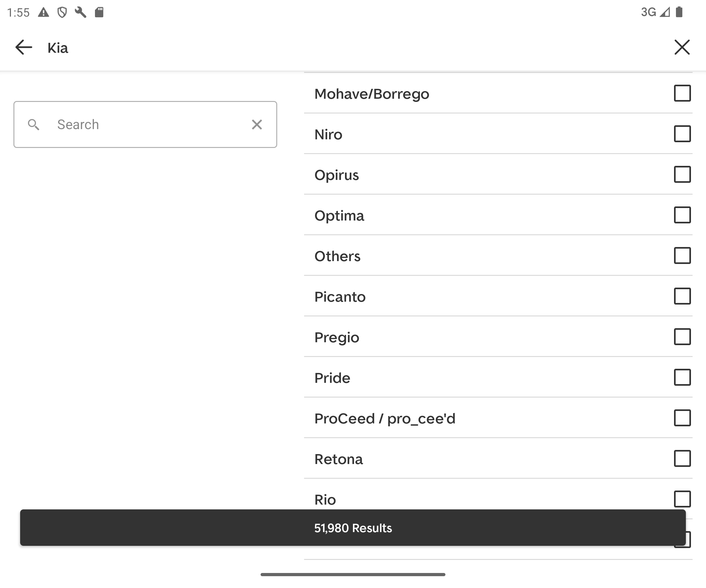Image resolution: width=706 pixels, height=588 pixels.
Task: Tap the SD card status icon
Action: click(99, 12)
